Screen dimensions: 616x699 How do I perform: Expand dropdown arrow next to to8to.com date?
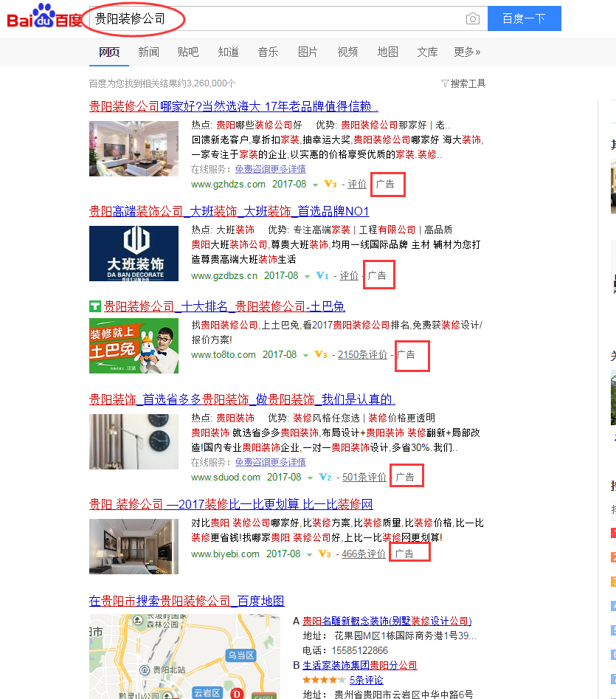click(305, 356)
